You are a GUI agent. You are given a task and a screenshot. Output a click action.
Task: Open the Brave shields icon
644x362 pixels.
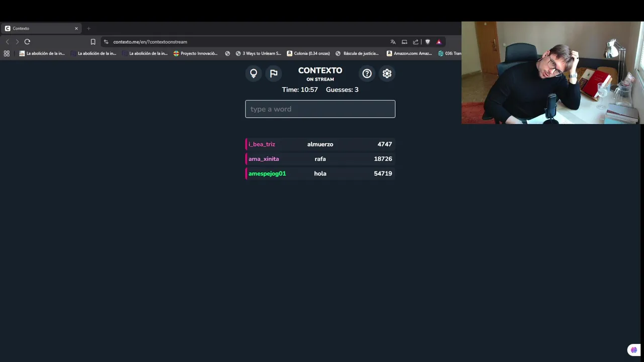pyautogui.click(x=428, y=42)
